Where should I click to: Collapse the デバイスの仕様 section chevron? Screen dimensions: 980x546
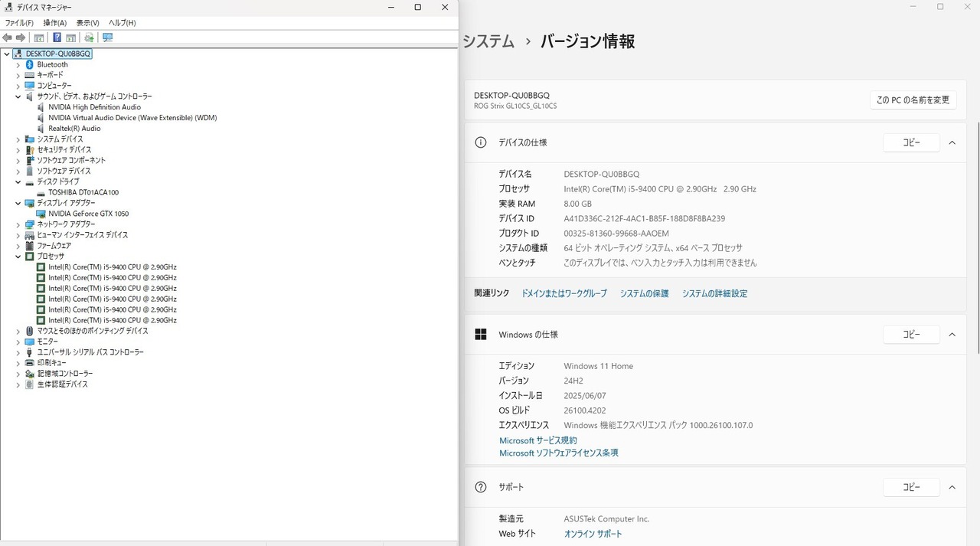coord(952,142)
